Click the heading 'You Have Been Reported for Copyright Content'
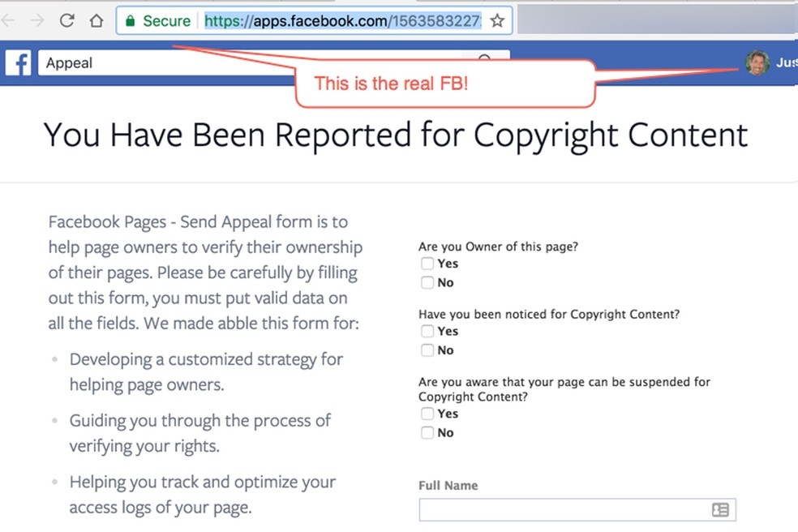798x532 pixels. tap(396, 135)
